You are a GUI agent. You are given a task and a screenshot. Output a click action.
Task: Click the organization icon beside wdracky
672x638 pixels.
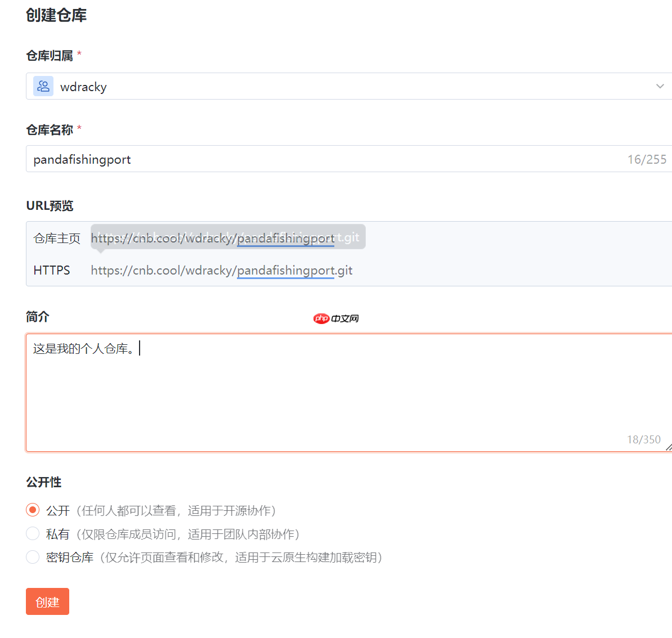43,86
